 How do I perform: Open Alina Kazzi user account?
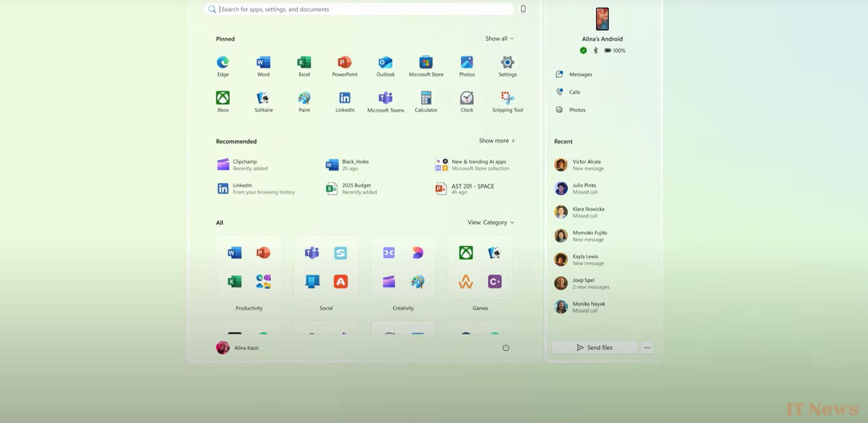pos(237,348)
